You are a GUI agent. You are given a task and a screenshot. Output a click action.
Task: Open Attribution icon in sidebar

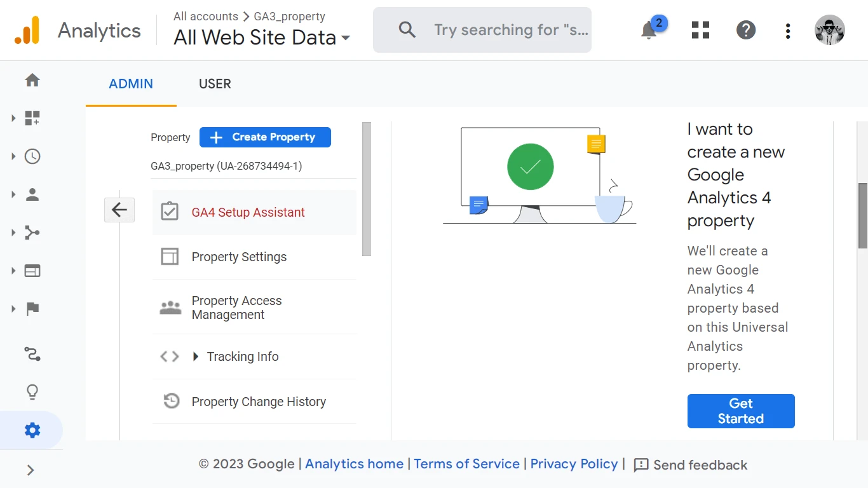[32, 354]
